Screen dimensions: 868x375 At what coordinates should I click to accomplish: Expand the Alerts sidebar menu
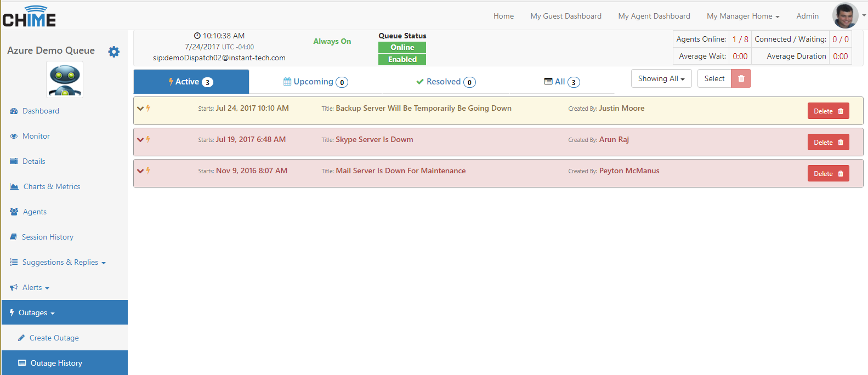(30, 287)
